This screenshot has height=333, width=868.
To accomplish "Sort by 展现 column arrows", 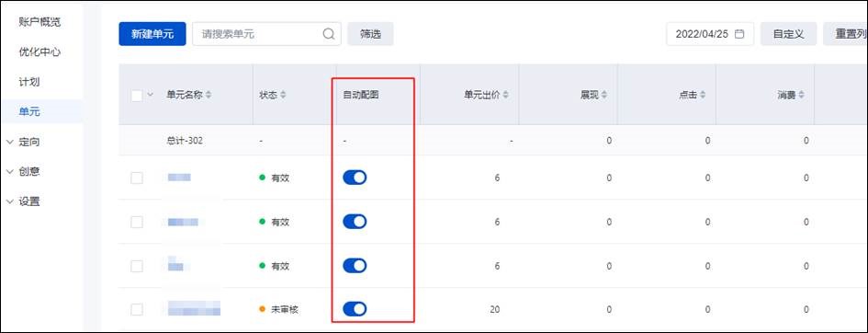I will (x=604, y=95).
